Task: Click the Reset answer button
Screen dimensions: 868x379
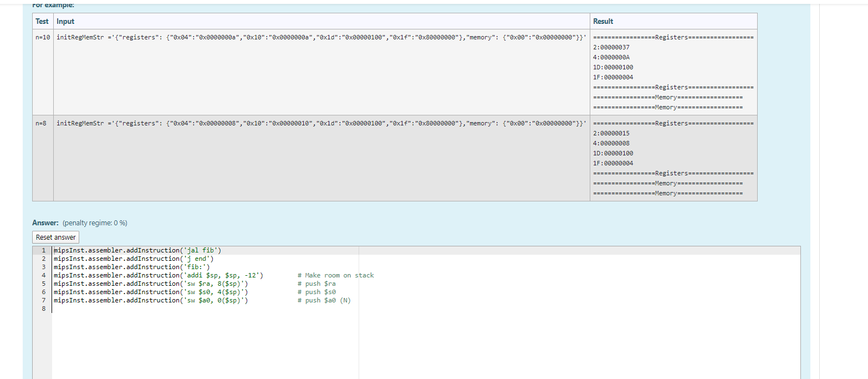Action: (55, 237)
